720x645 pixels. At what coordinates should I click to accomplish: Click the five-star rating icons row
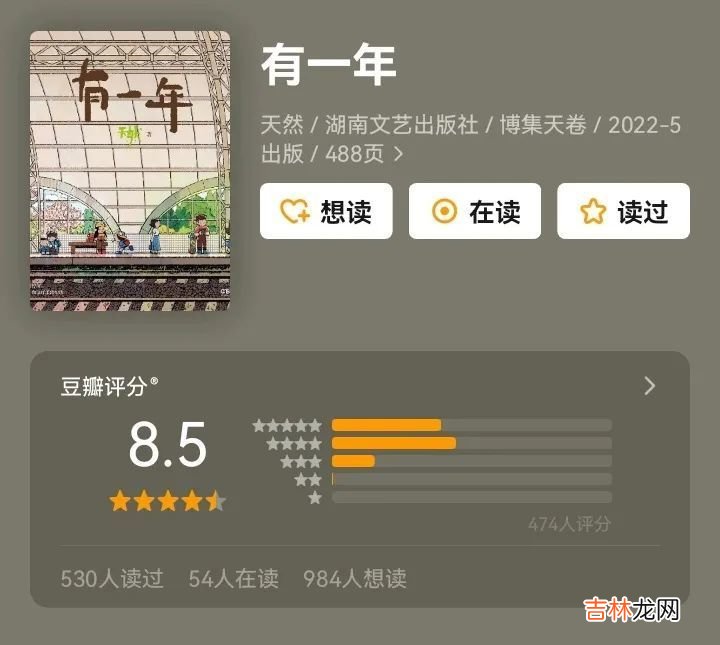(x=287, y=426)
